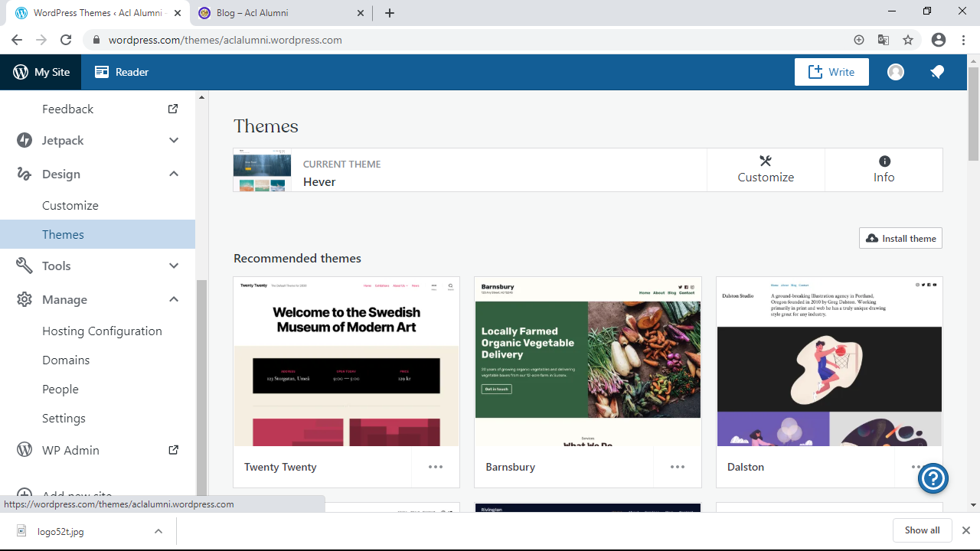Open Twenty Twenty theme options ellipsis
This screenshot has height=551, width=980.
(436, 467)
